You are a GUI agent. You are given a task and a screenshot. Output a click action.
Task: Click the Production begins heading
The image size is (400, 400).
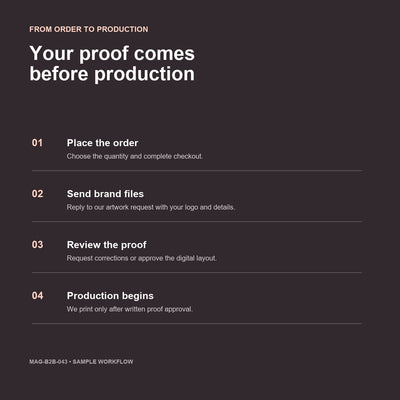110,296
